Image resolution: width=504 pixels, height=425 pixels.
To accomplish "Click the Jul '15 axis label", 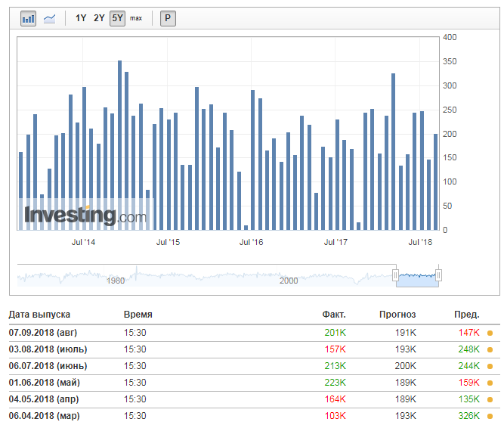I will (x=168, y=242).
